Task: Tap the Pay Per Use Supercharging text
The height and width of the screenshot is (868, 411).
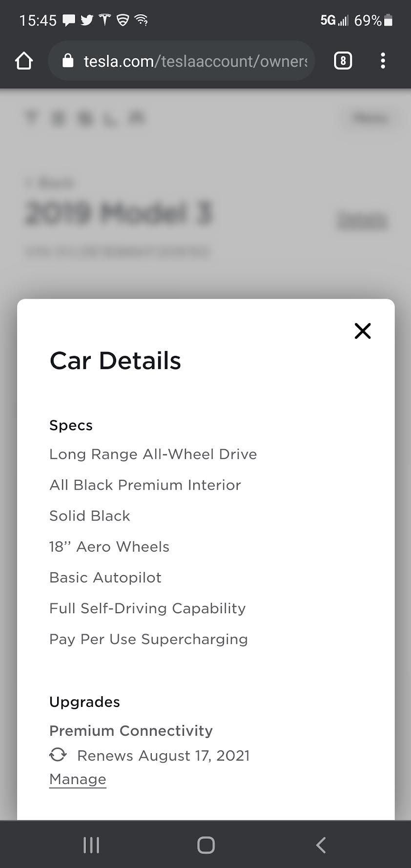Action: (x=148, y=639)
